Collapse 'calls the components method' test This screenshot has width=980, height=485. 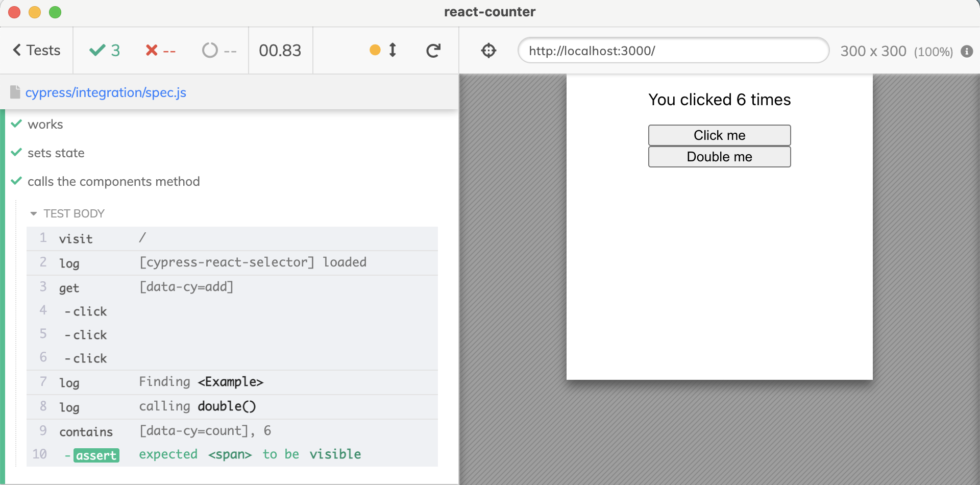click(113, 181)
